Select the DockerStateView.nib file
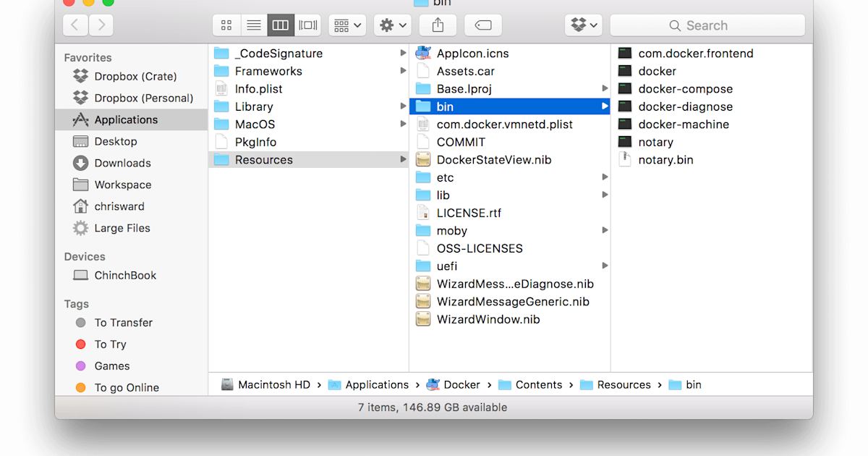Image resolution: width=868 pixels, height=456 pixels. point(510,160)
